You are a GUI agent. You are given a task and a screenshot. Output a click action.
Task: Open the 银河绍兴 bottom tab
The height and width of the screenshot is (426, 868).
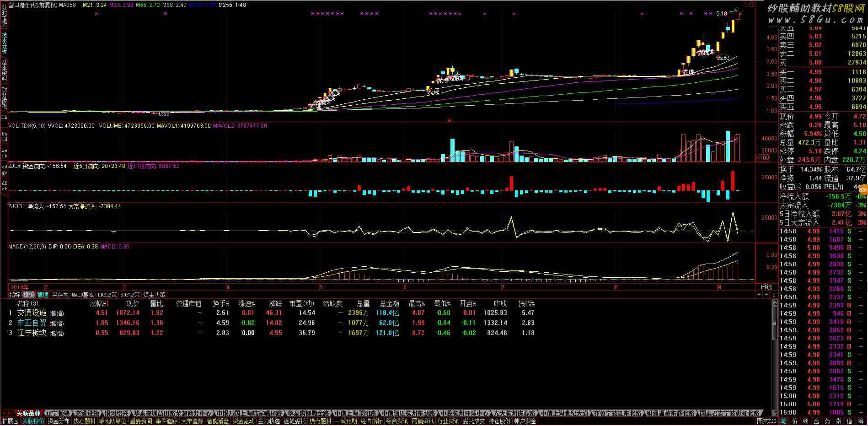point(117,413)
